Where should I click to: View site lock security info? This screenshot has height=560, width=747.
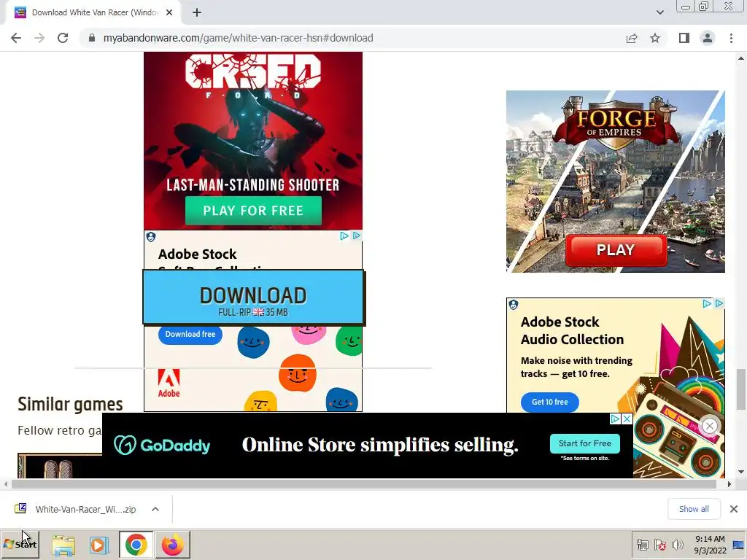click(92, 38)
